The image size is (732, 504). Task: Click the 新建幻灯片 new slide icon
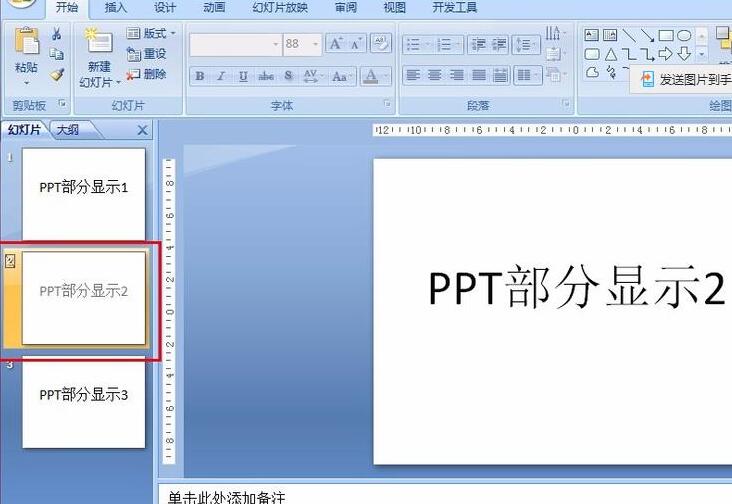pos(99,42)
